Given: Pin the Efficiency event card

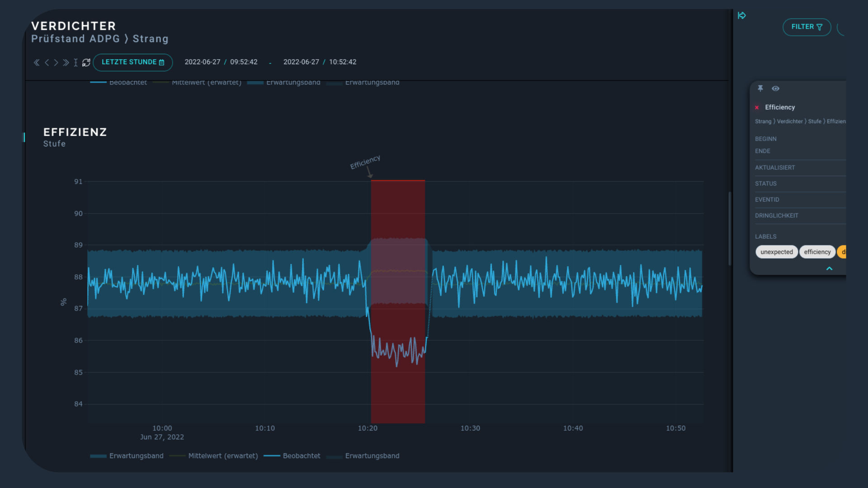Looking at the screenshot, I should [760, 89].
